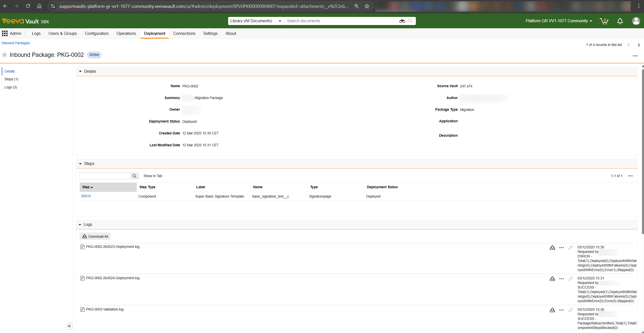This screenshot has height=333, width=644.
Task: Open the Admin app grid icon
Action: click(5, 33)
